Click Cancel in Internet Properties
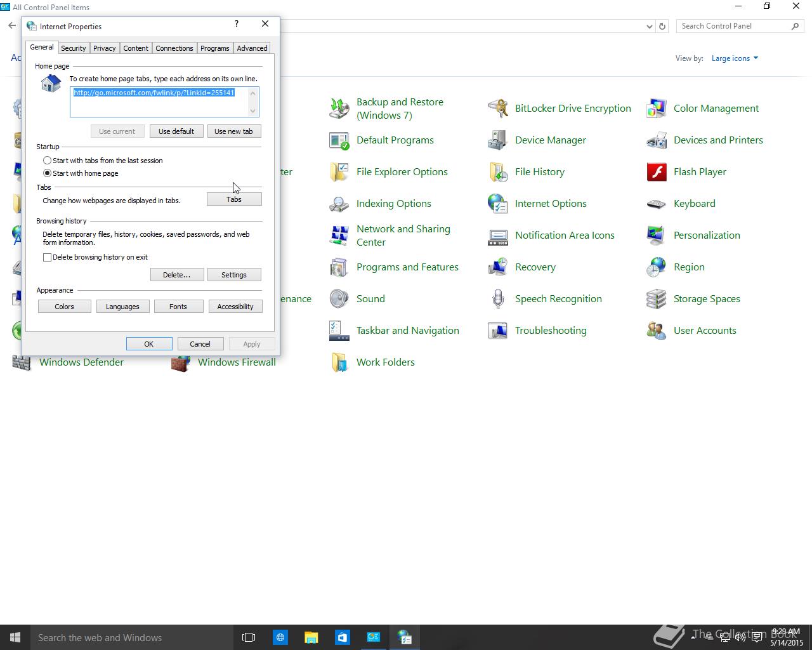 200,344
